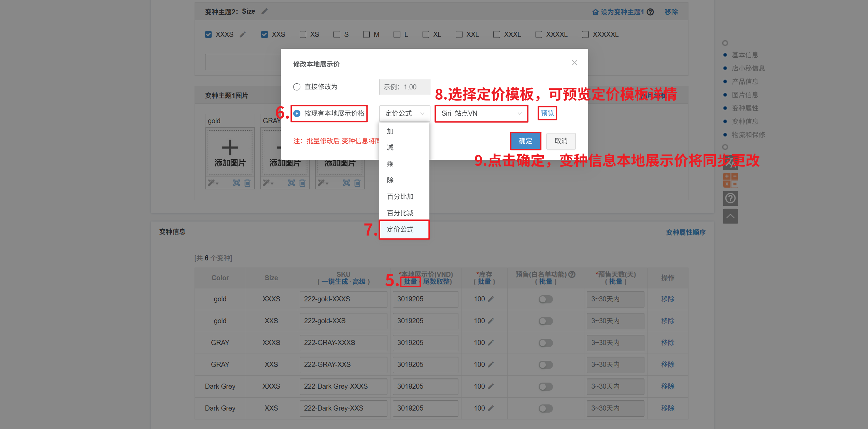Click the calculator icon in right sidebar

pos(730,180)
